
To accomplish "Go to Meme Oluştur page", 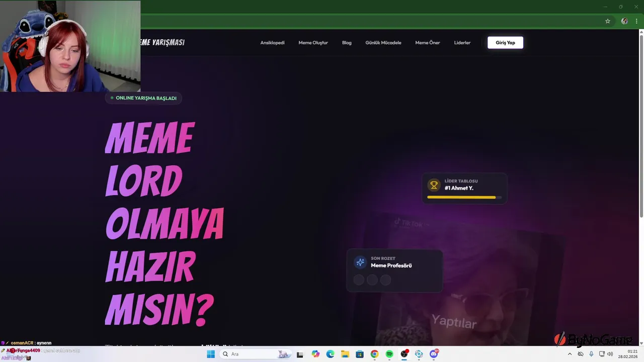I will pos(313,43).
